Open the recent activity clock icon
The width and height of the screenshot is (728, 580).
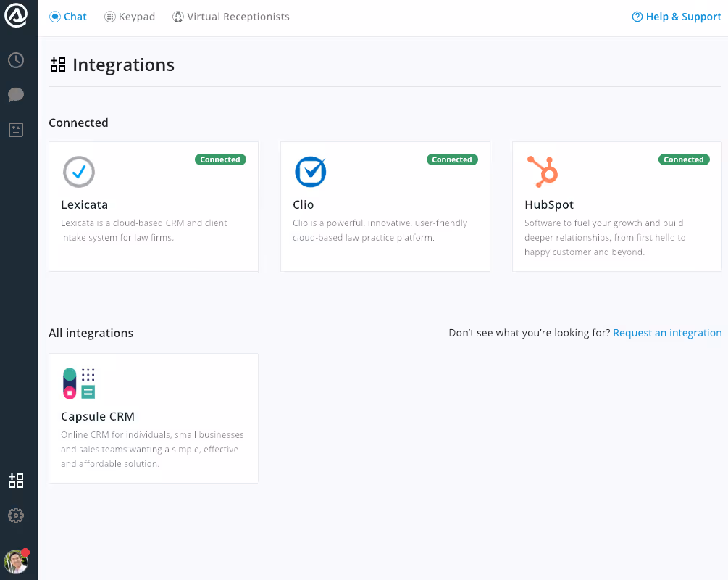pyautogui.click(x=16, y=60)
